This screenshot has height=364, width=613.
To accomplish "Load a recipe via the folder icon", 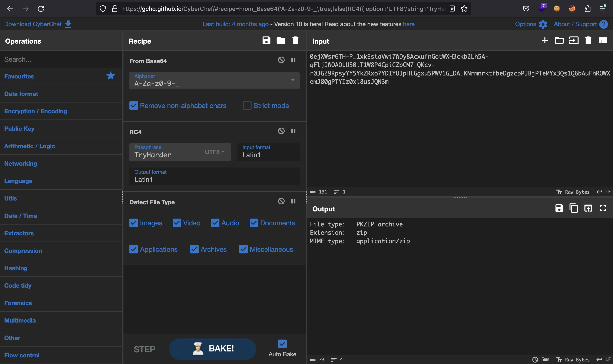I will [x=281, y=40].
